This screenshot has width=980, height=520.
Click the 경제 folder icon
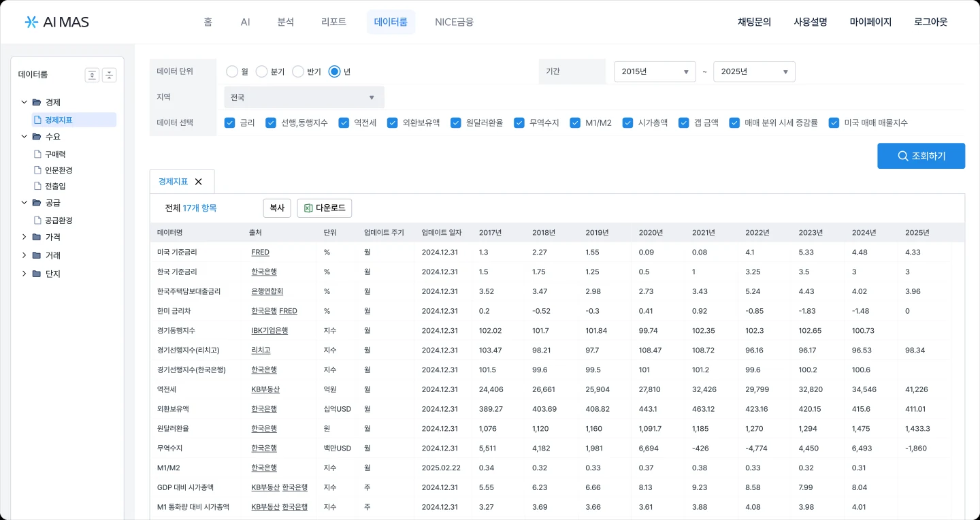click(37, 102)
